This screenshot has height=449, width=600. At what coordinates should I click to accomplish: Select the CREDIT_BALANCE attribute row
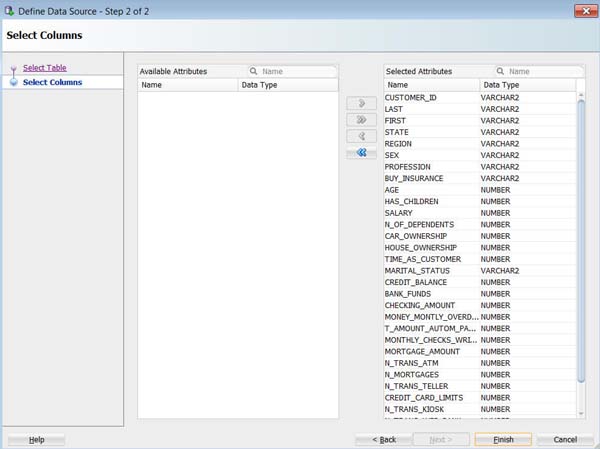click(480, 282)
